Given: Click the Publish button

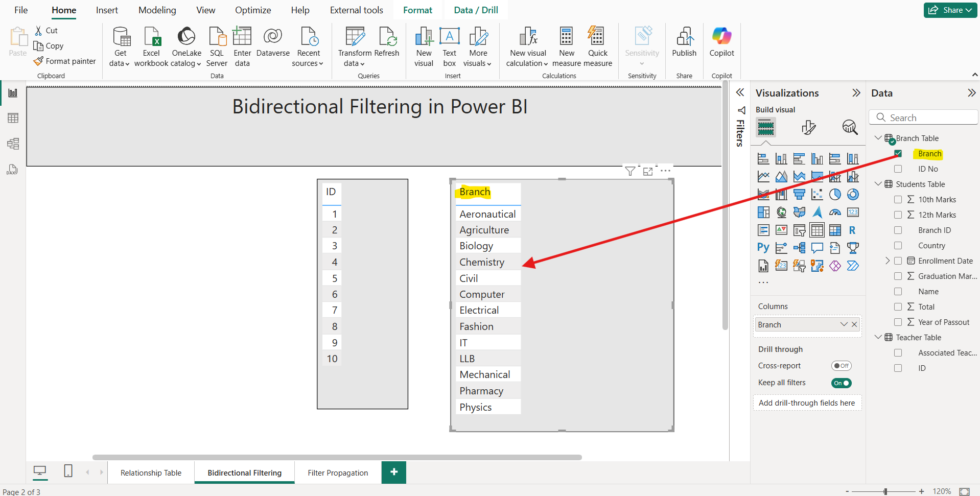Looking at the screenshot, I should (684, 42).
